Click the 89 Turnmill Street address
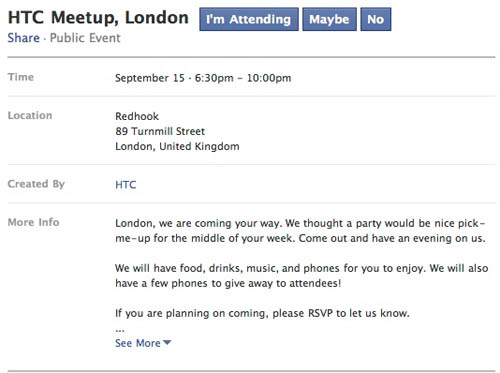 160,131
